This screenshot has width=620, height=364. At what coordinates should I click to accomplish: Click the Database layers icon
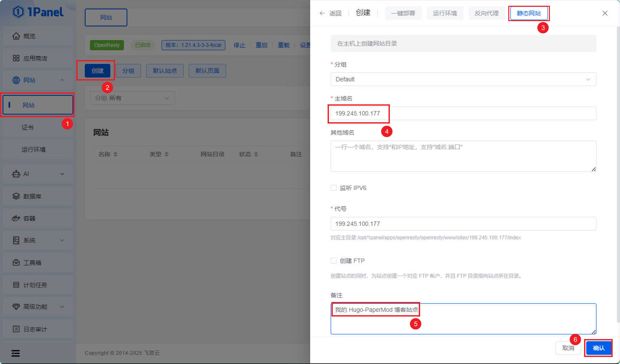point(16,196)
